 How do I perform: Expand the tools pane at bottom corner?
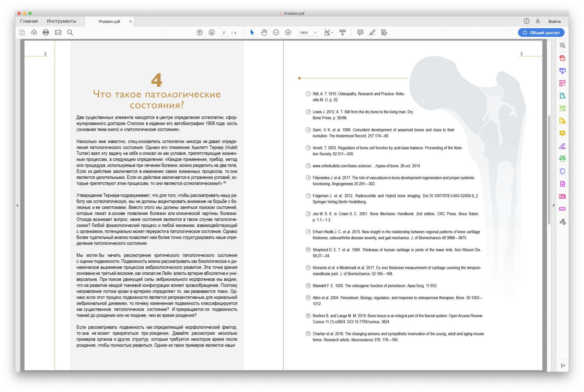(563, 366)
